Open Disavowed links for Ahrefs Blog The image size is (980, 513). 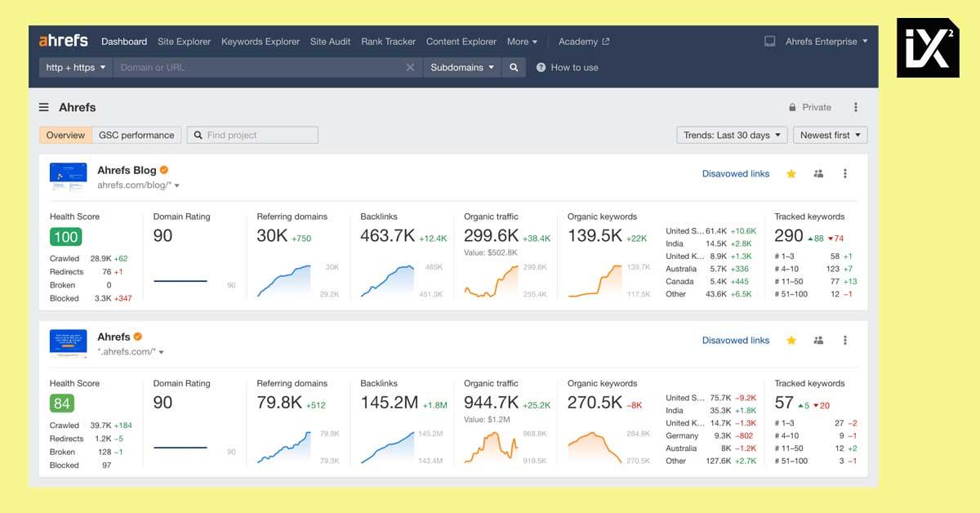[735, 174]
